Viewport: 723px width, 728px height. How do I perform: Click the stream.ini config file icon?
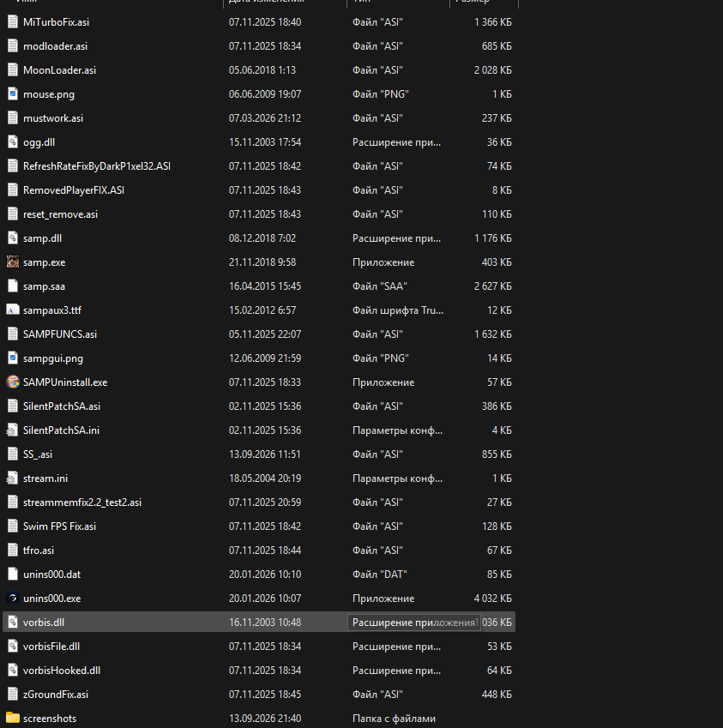[13, 478]
